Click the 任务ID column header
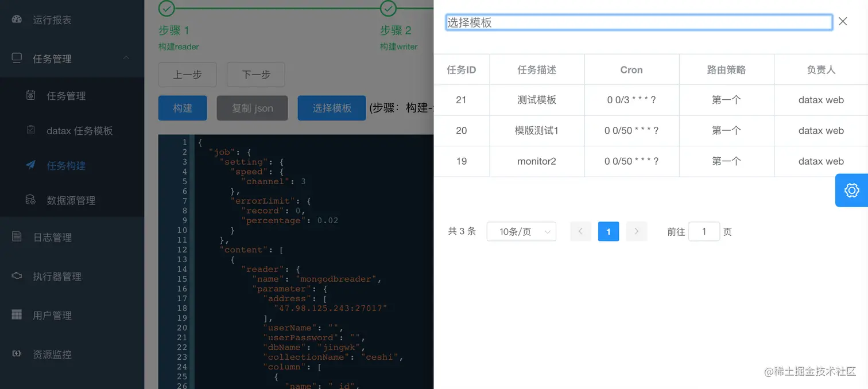 pos(462,69)
